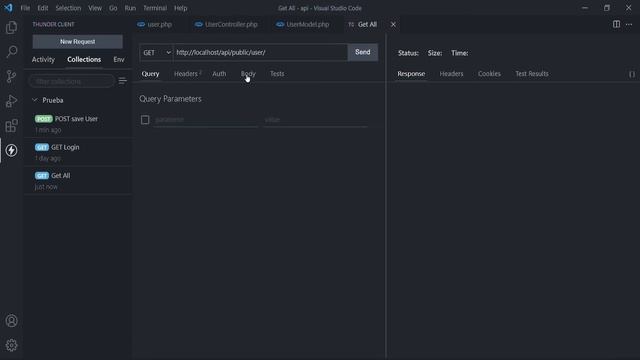
Task: Select the Test Results tab
Action: click(x=531, y=74)
